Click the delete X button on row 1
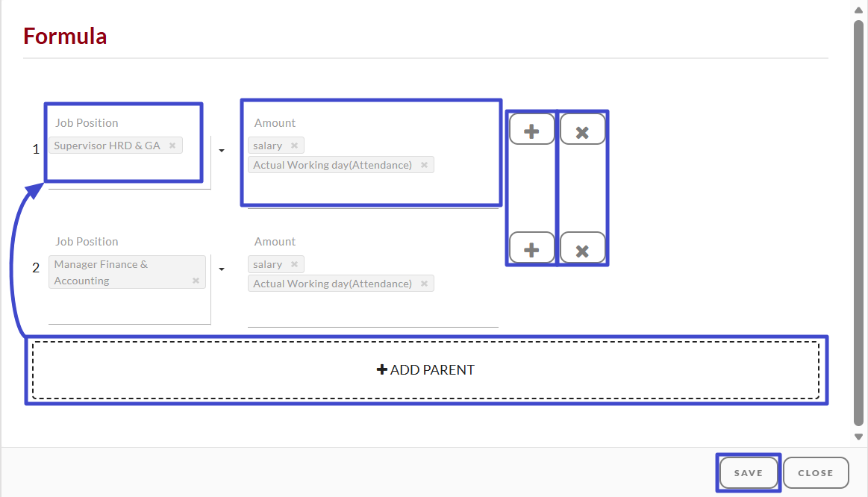The image size is (868, 497). point(582,130)
